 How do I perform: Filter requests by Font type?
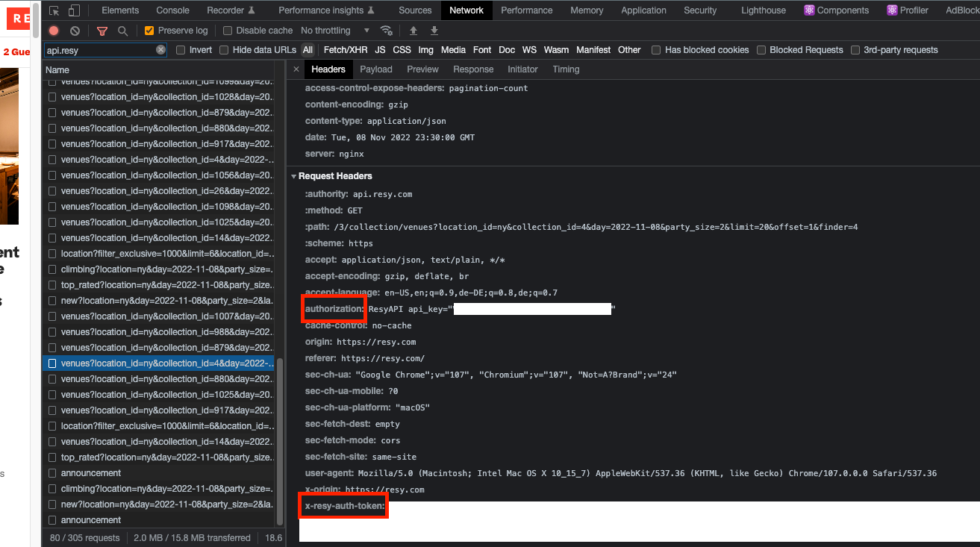[482, 50]
